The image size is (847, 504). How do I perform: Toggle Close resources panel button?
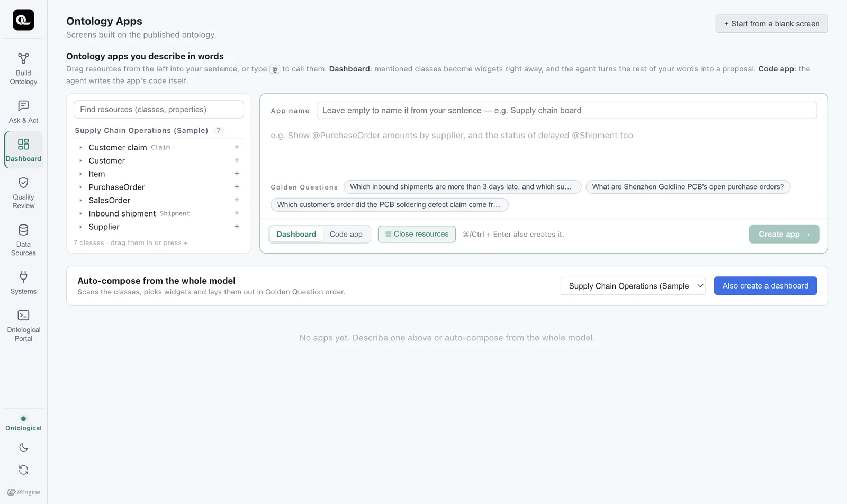tap(417, 234)
